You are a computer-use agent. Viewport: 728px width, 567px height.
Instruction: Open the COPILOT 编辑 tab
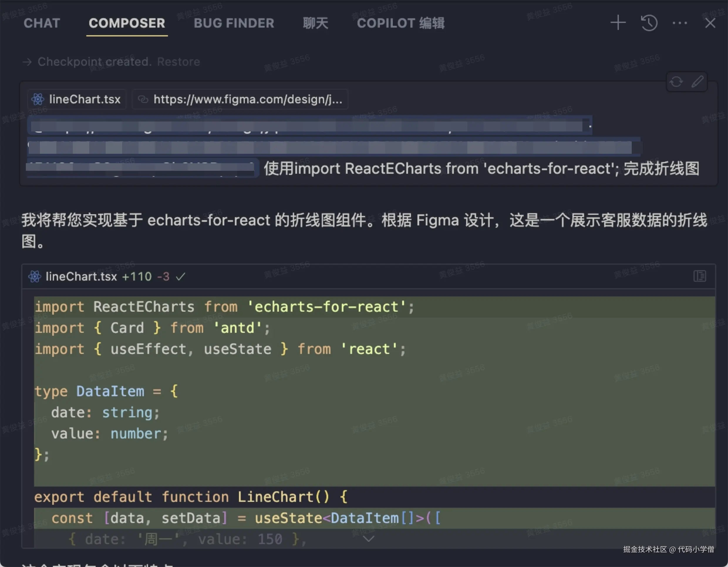(x=400, y=23)
